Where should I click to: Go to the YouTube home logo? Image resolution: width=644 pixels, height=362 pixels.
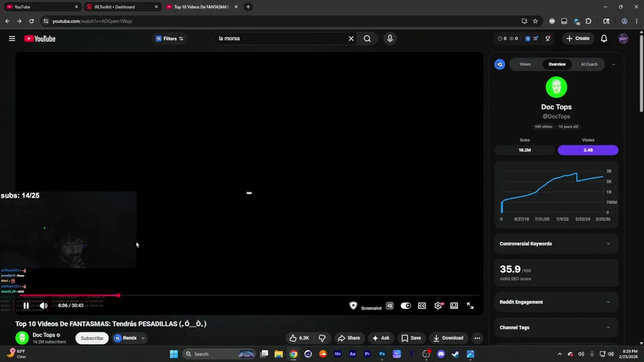click(x=40, y=39)
